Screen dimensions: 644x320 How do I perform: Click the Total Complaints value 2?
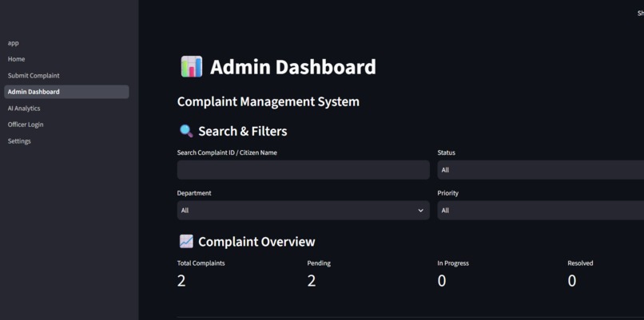[x=181, y=281]
